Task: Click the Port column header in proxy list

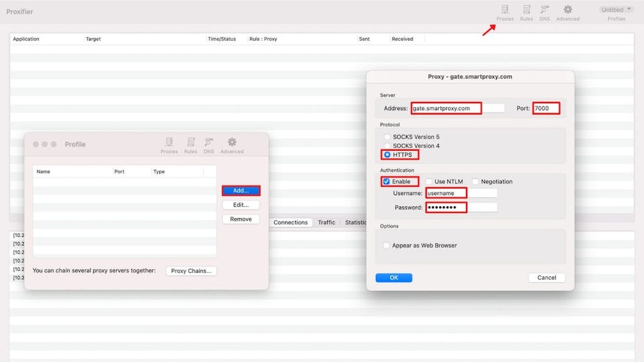Action: (132, 172)
